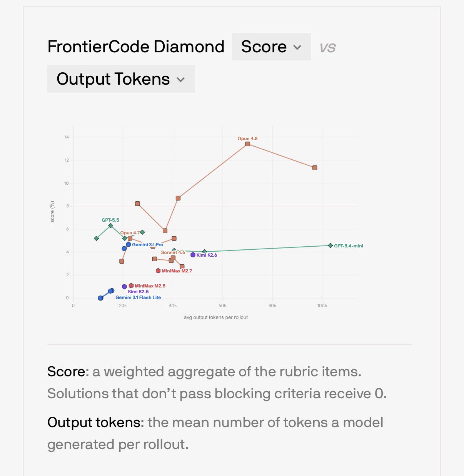Select the Kimi K2.5 purple marker
The width and height of the screenshot is (464, 476).
[124, 287]
